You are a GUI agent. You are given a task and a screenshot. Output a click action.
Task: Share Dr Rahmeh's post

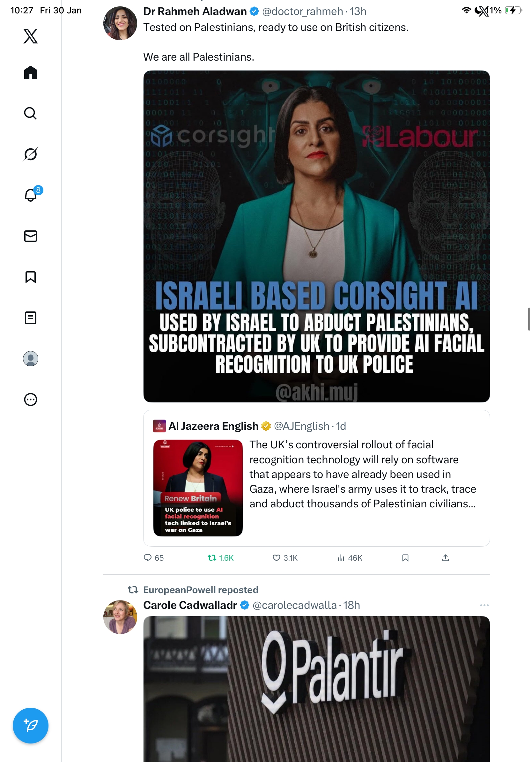(446, 558)
